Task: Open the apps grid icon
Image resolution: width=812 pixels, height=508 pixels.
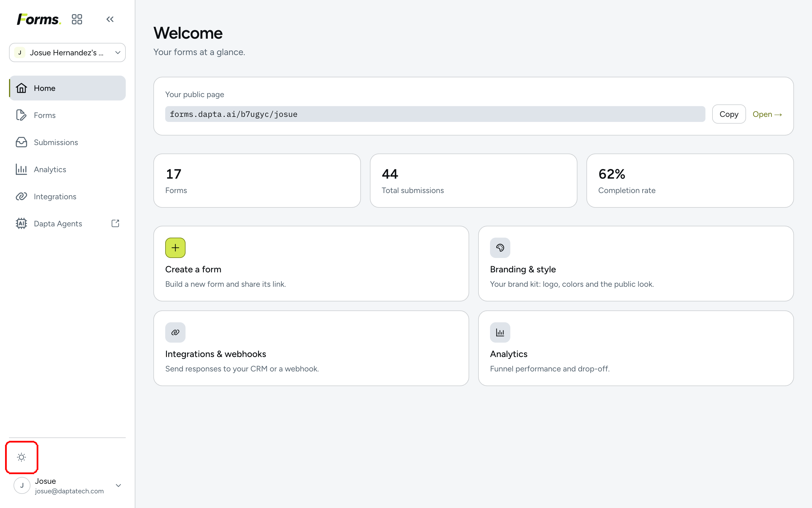Action: click(x=77, y=19)
